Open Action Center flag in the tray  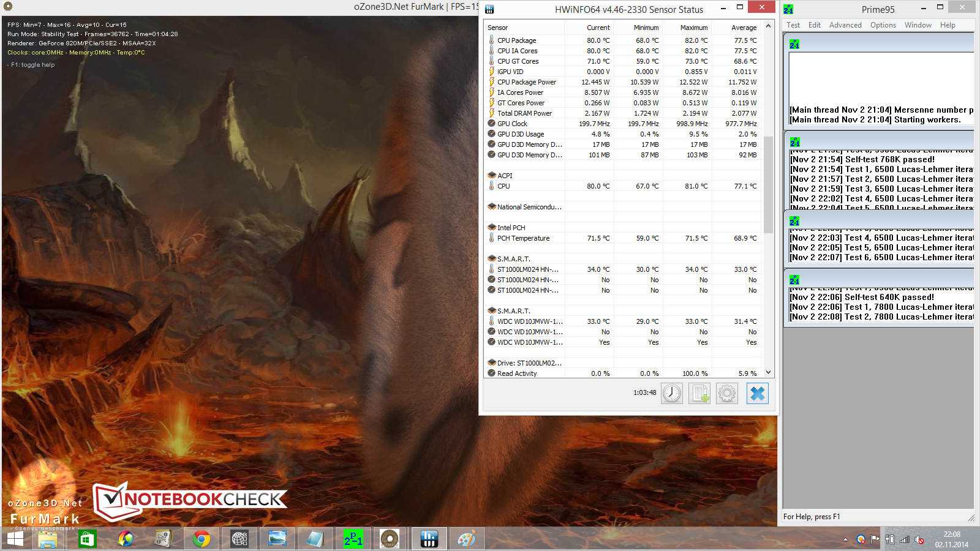875,539
